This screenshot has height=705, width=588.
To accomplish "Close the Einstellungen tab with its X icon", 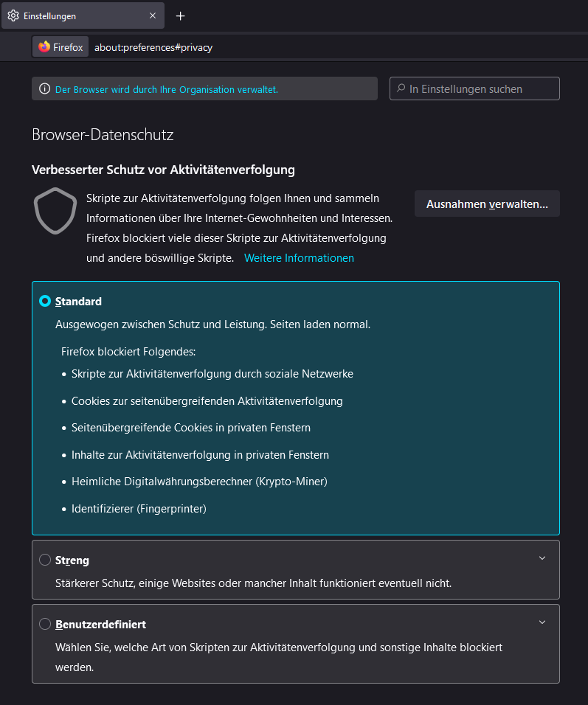I will coord(152,15).
